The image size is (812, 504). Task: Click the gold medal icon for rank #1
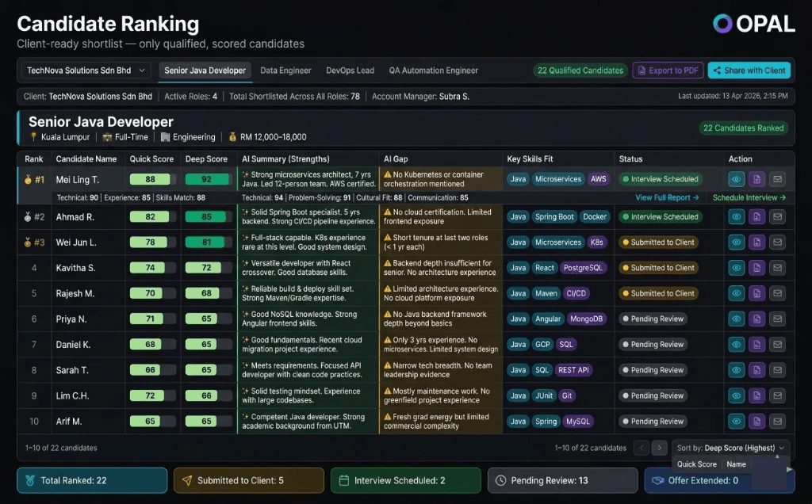(28, 180)
